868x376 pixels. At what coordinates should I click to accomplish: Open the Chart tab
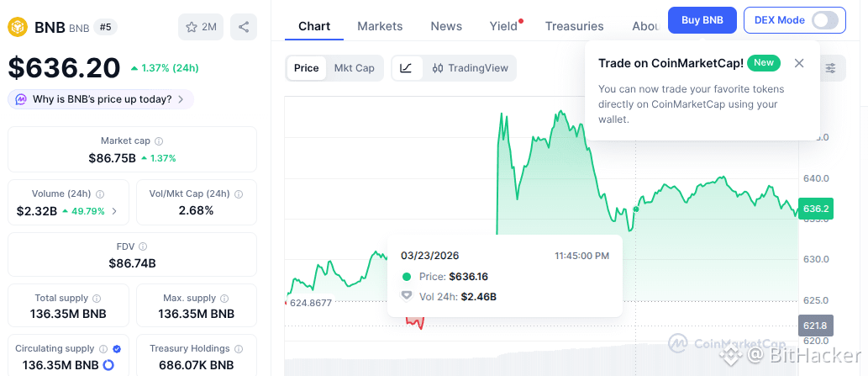314,26
